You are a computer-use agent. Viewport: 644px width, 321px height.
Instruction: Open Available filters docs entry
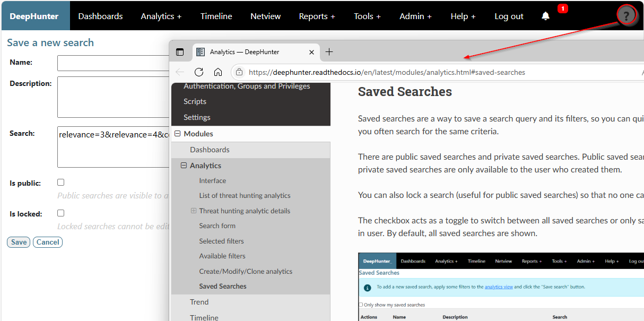click(222, 256)
